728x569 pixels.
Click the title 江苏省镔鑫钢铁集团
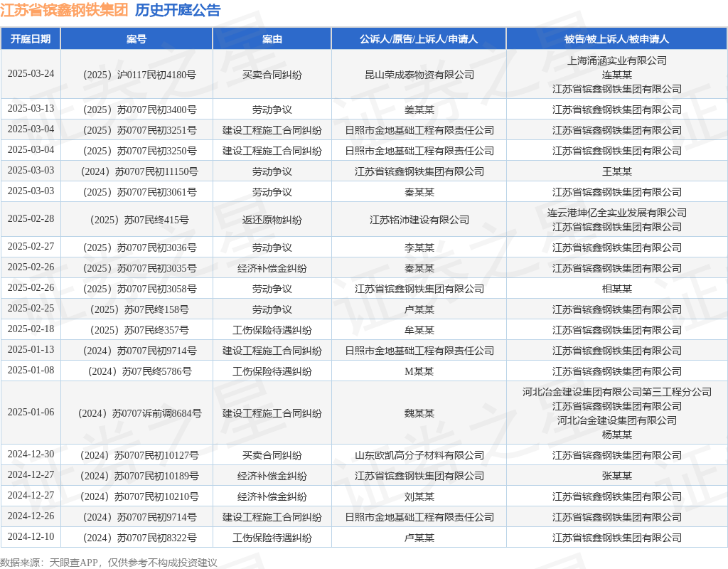tap(64, 10)
